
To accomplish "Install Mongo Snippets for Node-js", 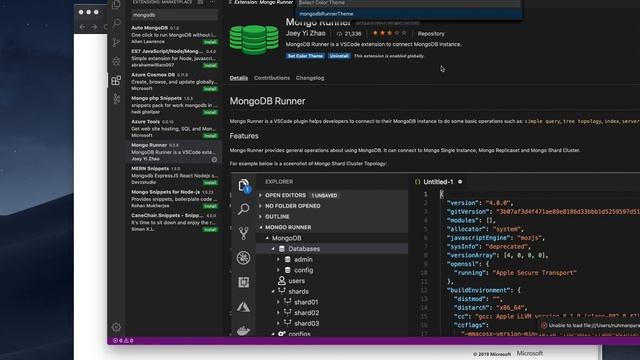I will [x=210, y=206].
